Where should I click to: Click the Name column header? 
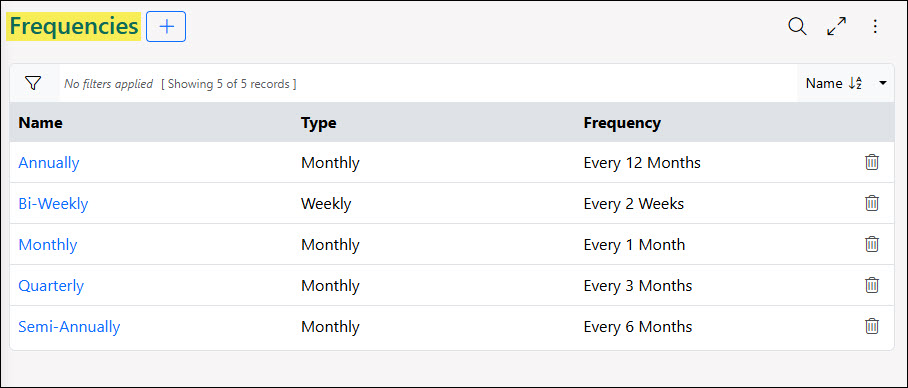[41, 123]
